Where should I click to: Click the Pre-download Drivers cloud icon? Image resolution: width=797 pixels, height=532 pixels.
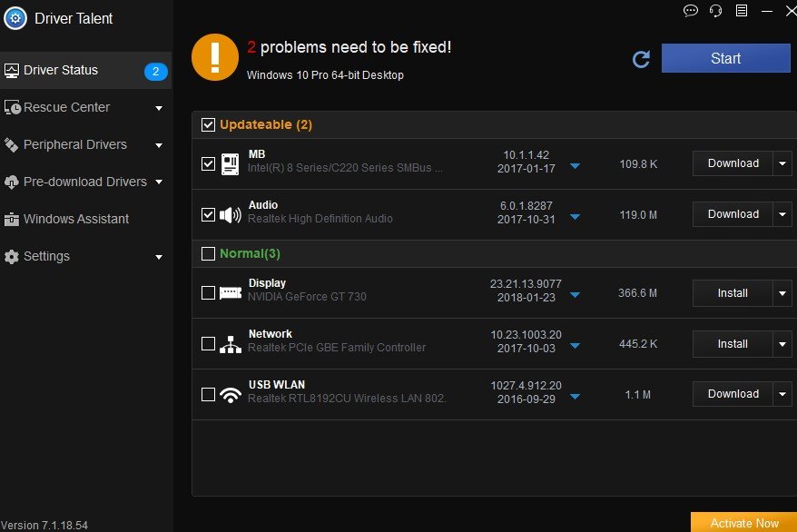11,182
